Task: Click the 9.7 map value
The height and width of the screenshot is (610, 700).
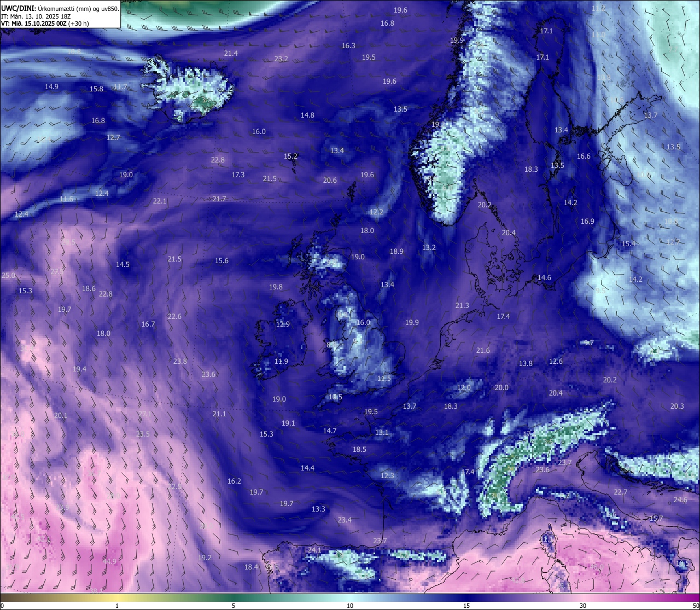Action: [x=589, y=342]
